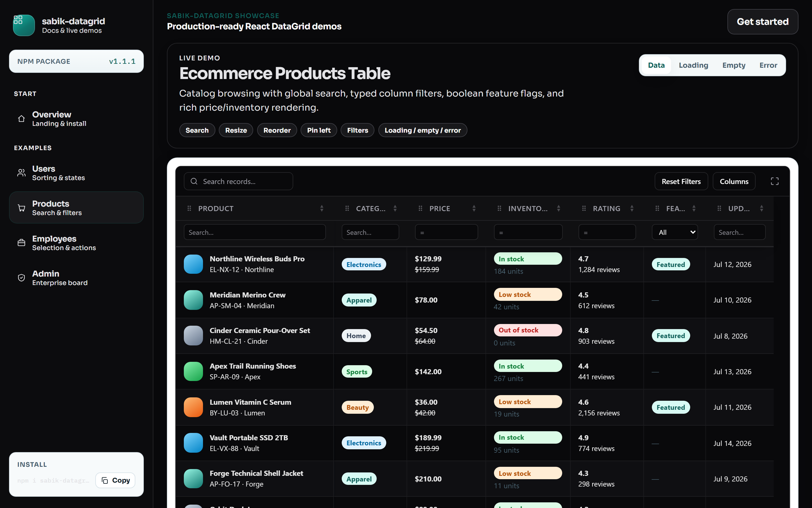Image resolution: width=812 pixels, height=508 pixels.
Task: Sort by Rating column arrows
Action: (x=632, y=208)
